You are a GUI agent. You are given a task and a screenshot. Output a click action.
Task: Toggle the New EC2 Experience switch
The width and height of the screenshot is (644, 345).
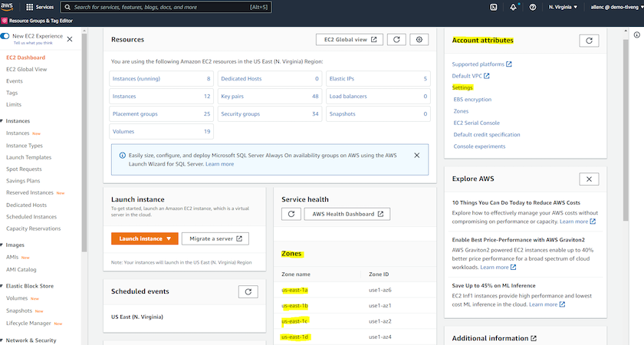tap(5, 36)
